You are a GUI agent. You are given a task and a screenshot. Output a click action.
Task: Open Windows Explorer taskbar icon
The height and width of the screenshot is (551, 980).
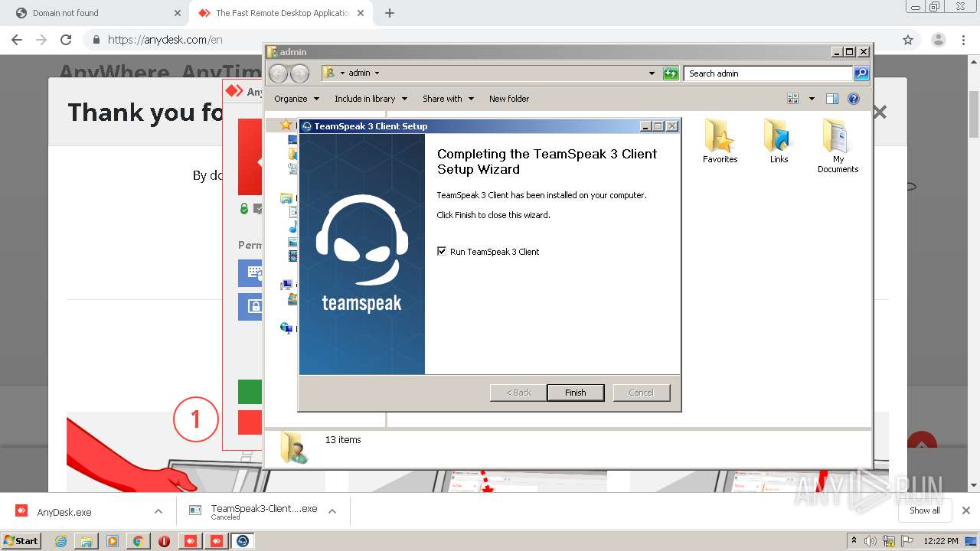point(87,541)
